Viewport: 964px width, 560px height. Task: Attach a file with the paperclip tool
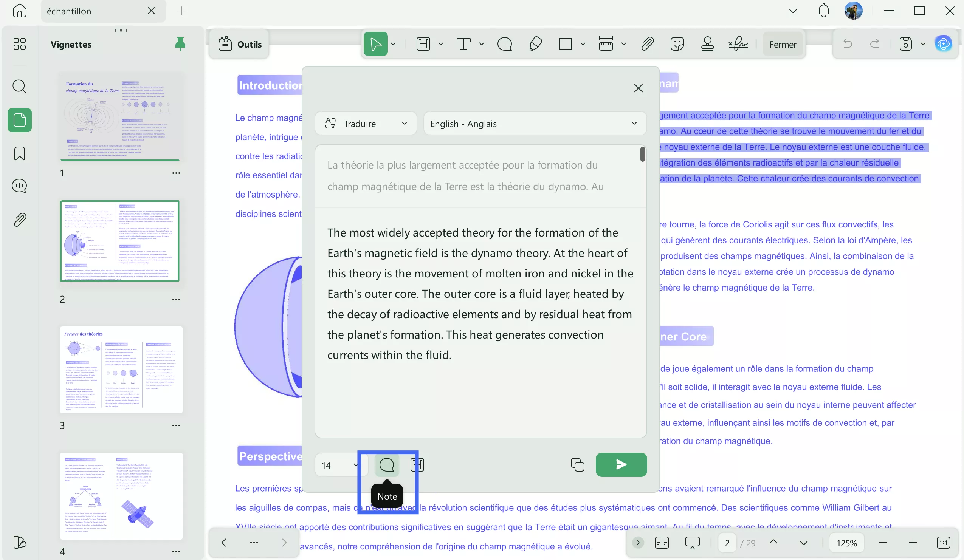coord(647,44)
